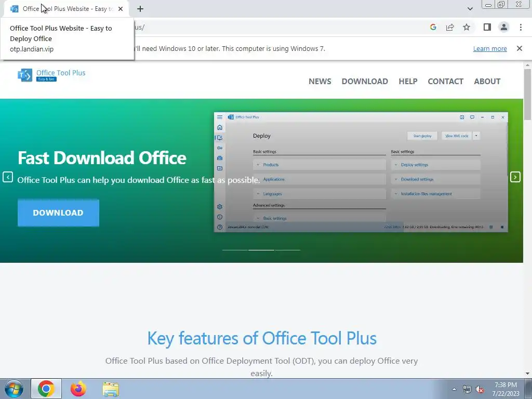Open the NEWS menu item
532x399 pixels.
[320, 82]
